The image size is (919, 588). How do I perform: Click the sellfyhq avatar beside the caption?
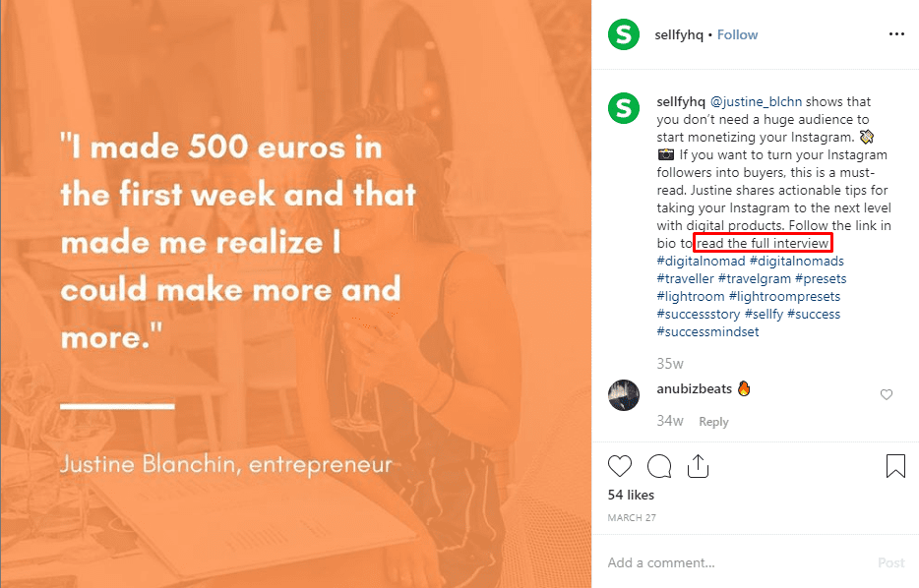(x=623, y=107)
